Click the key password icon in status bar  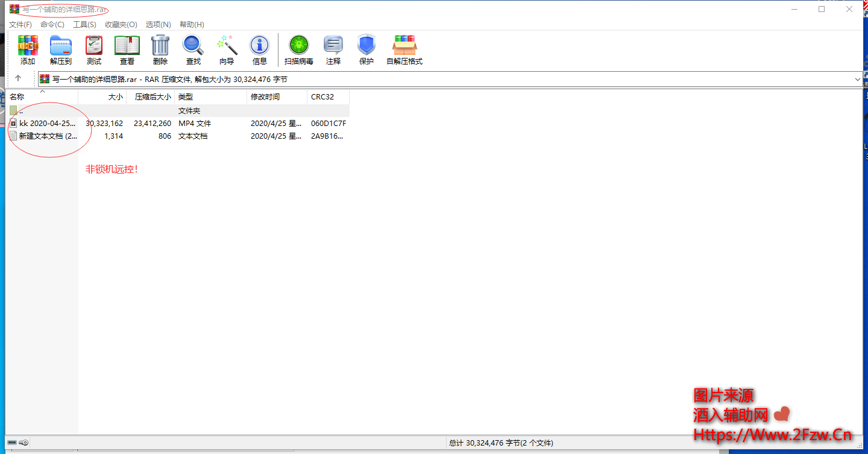click(x=24, y=443)
